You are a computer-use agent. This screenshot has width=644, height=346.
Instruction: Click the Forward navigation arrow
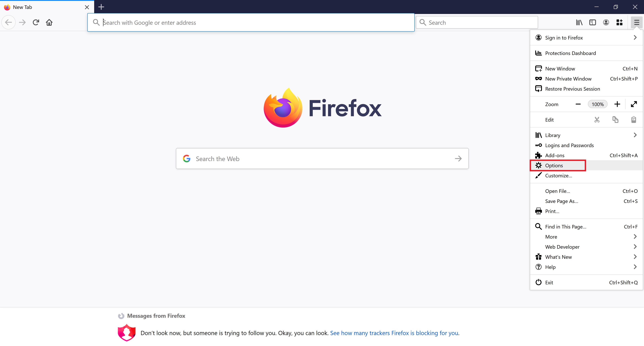tap(22, 22)
